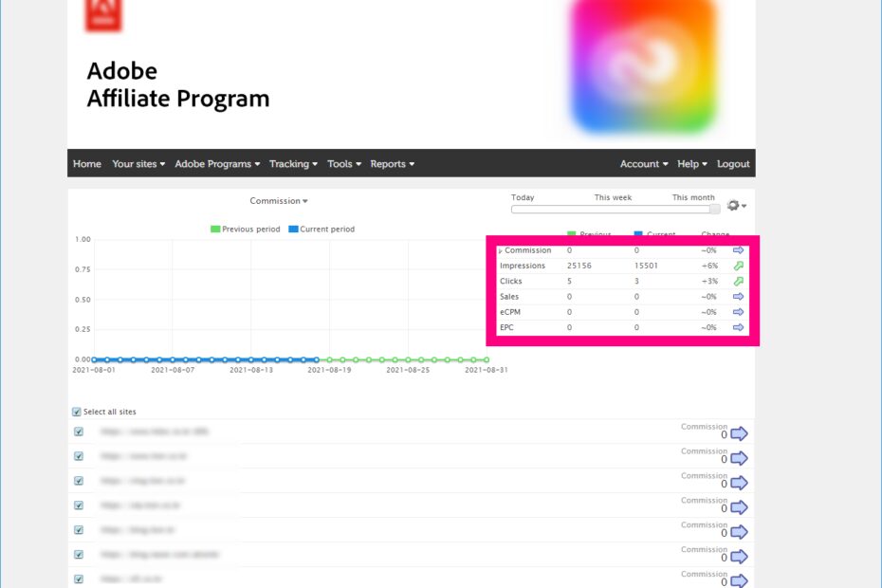Click the Impressions row label
The image size is (882, 588).
pyautogui.click(x=523, y=266)
